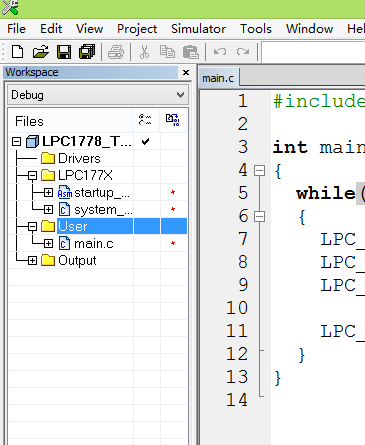Click the Open file toolbar icon
Screen dimensions: 365x445
click(41, 52)
